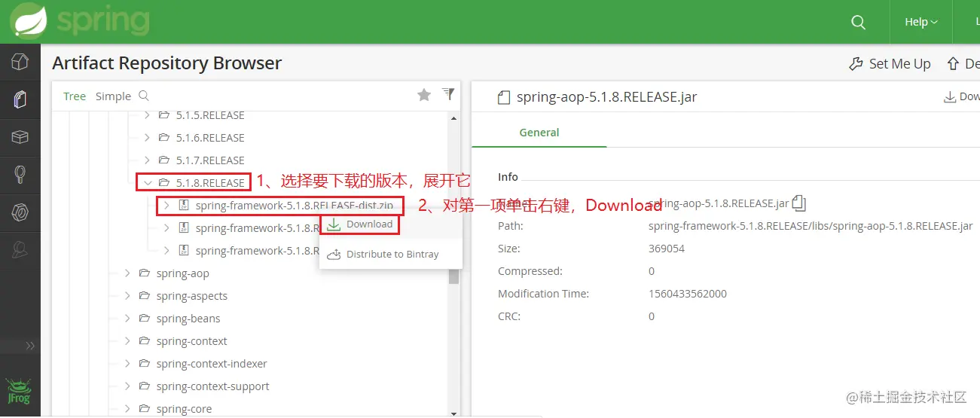Screen dimensions: 980x418
Task: Switch to Simple view
Action: click(x=113, y=96)
